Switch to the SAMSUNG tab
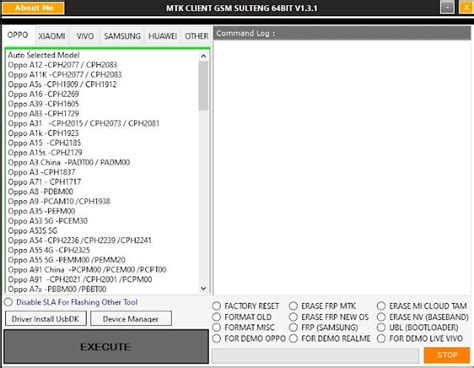The height and width of the screenshot is (368, 474). pyautogui.click(x=122, y=36)
